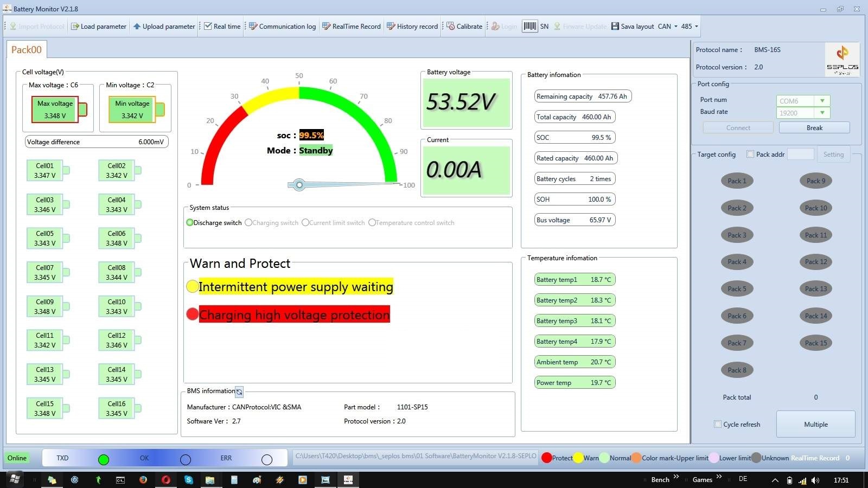Expand the Baud rate 19200 dropdown

[x=822, y=113]
